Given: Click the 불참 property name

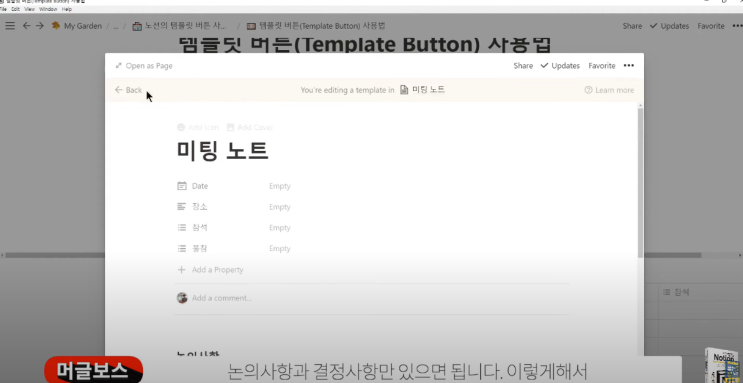Looking at the screenshot, I should click(192, 249).
